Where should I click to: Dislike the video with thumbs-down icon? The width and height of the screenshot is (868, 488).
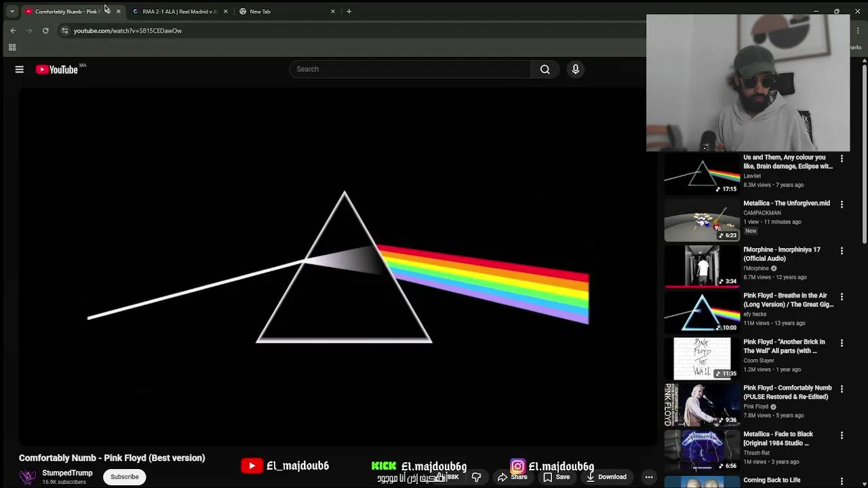476,477
